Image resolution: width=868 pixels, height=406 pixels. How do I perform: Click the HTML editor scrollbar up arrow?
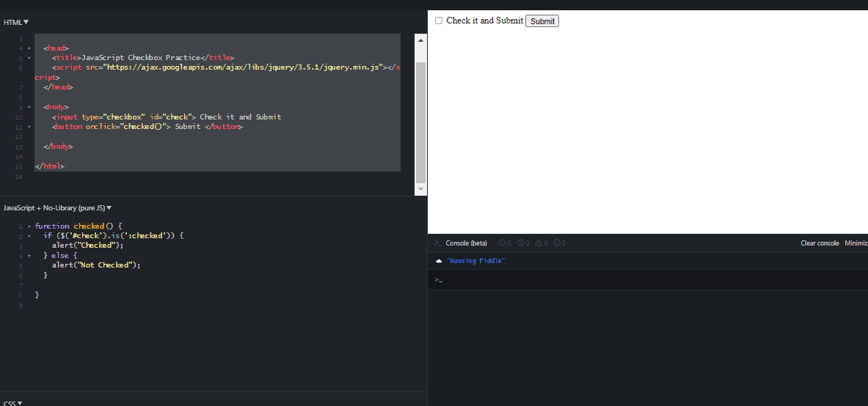tap(420, 40)
